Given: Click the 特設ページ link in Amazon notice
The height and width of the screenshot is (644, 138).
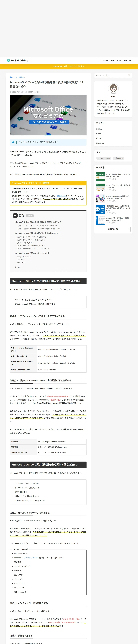Looking at the screenshot, I should click(61, 196).
